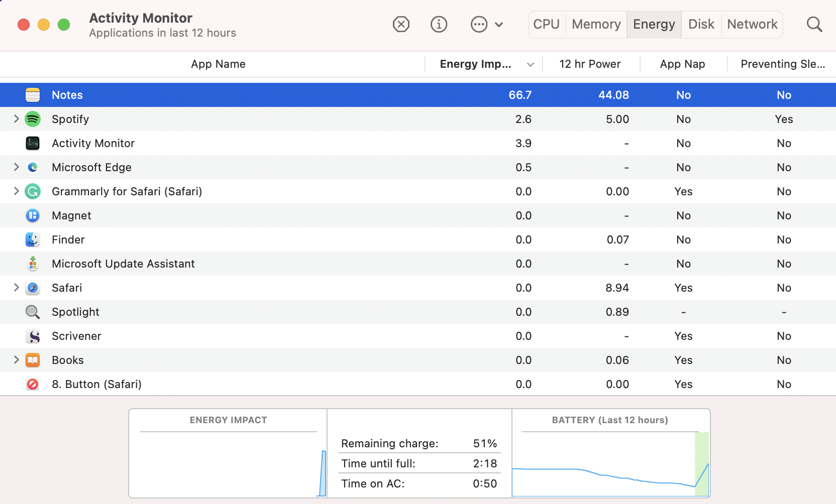Click the Activity Monitor row icon
Image resolution: width=836 pixels, height=504 pixels.
33,143
